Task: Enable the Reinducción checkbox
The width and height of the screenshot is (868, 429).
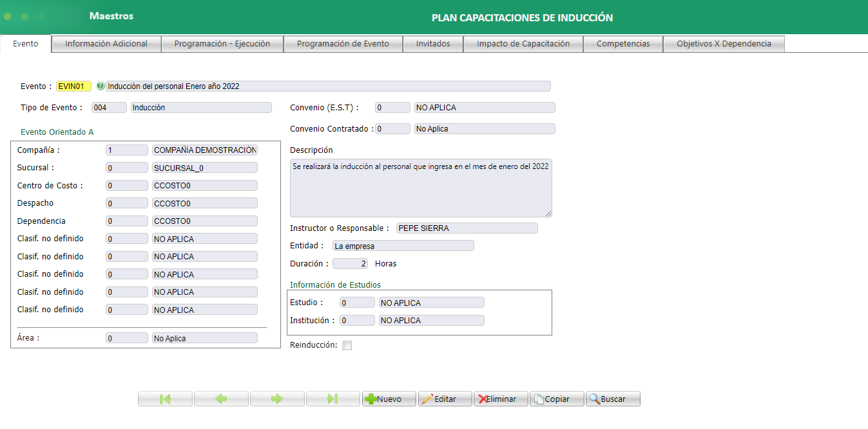Action: click(347, 345)
